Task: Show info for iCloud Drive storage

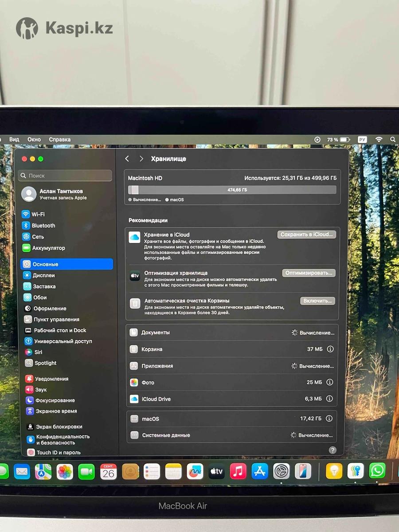Action: click(x=329, y=399)
